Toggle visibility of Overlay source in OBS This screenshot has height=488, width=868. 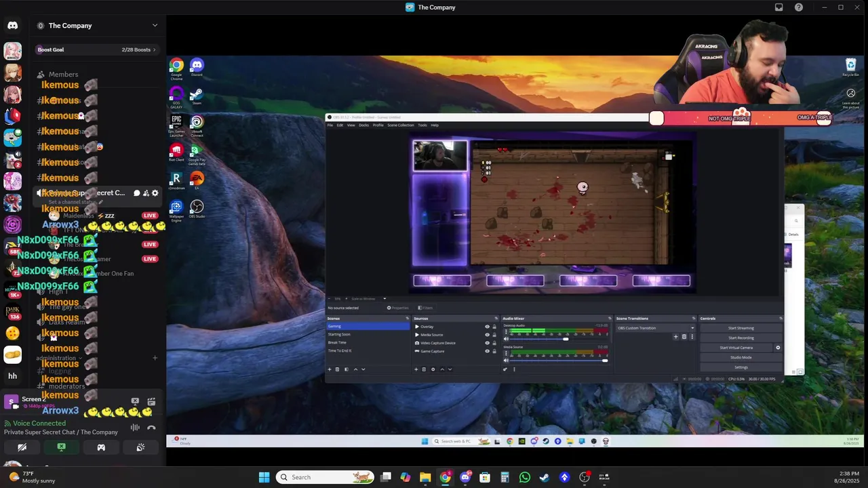(487, 327)
